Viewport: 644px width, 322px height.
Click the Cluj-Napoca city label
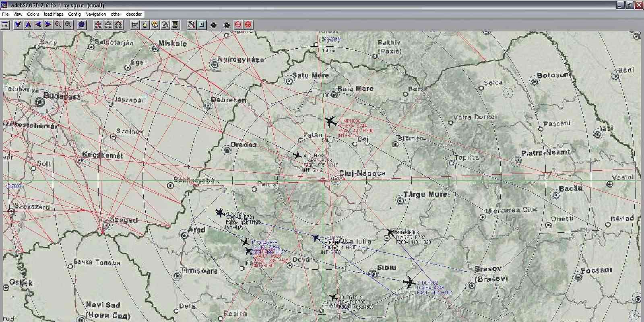(362, 173)
